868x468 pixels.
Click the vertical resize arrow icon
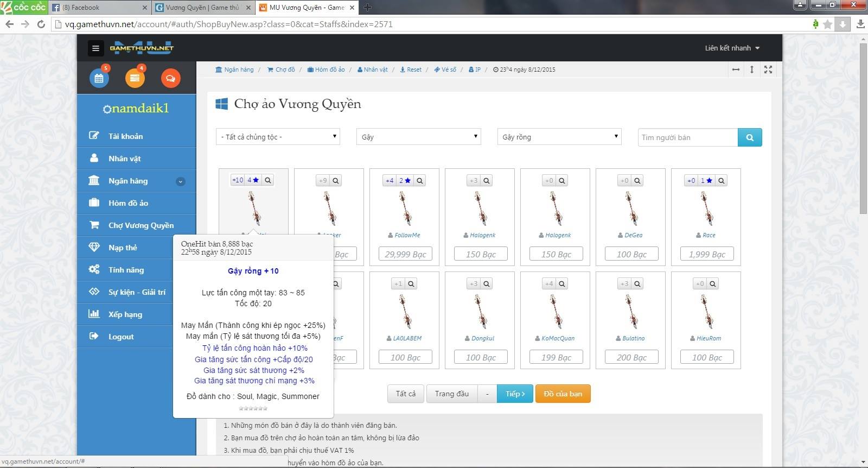point(752,69)
